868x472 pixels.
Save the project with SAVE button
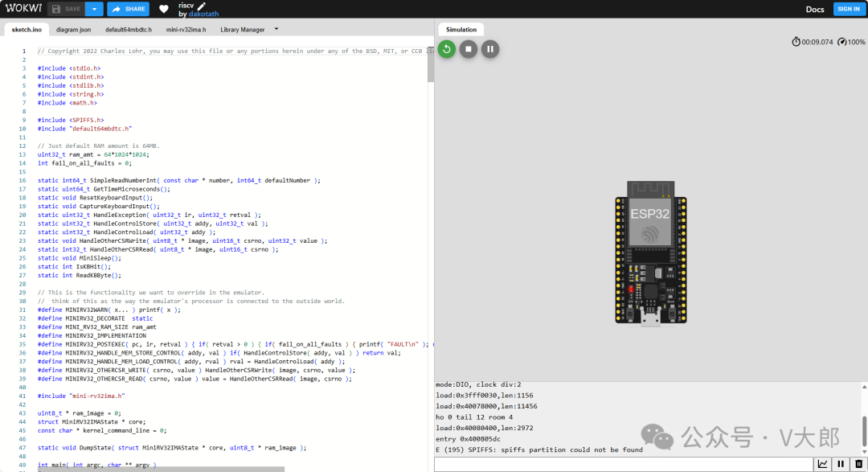point(67,9)
